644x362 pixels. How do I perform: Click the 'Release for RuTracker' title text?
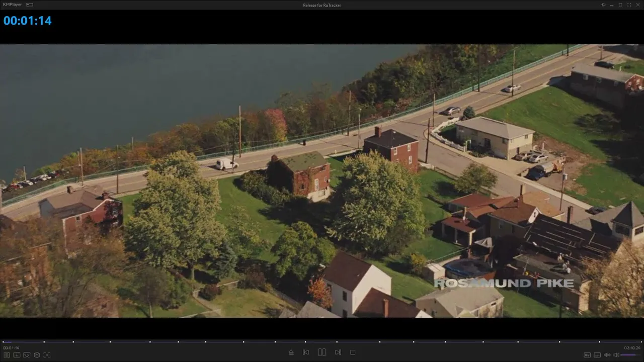(x=322, y=6)
